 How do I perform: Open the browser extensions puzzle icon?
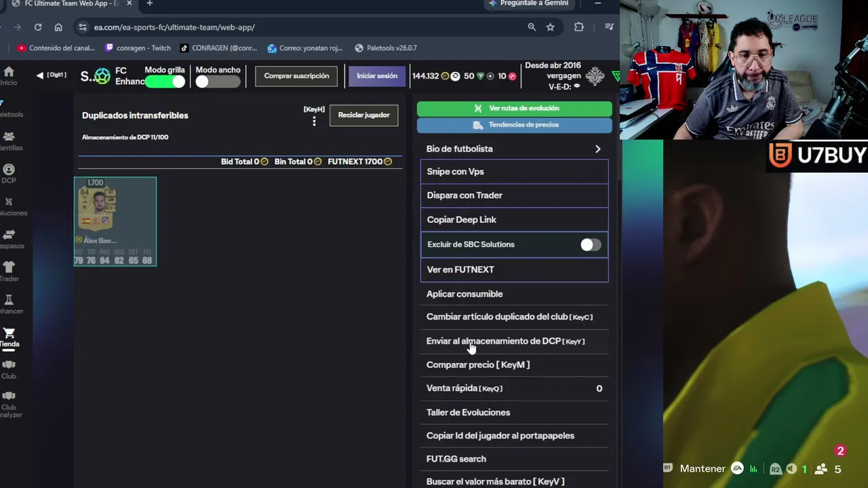[578, 27]
